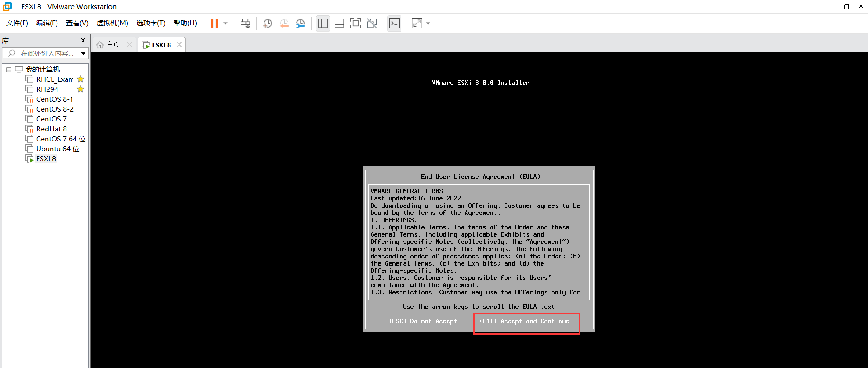Click the search magnifier icon in library
The width and height of the screenshot is (868, 368).
coord(12,53)
